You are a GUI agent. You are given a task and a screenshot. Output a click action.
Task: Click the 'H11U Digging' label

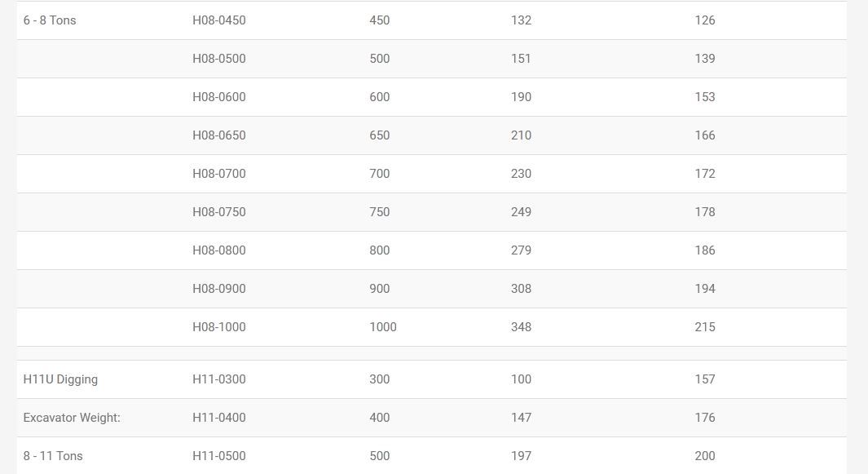[60, 379]
